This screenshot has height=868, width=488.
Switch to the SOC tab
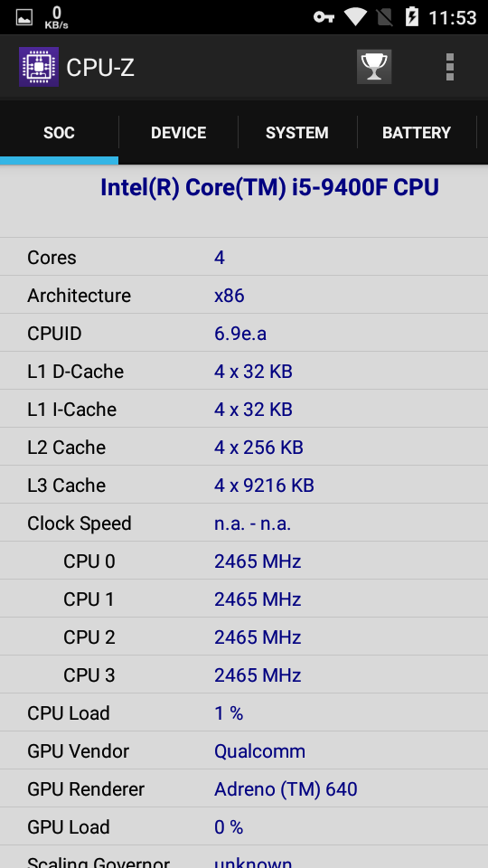click(x=60, y=133)
